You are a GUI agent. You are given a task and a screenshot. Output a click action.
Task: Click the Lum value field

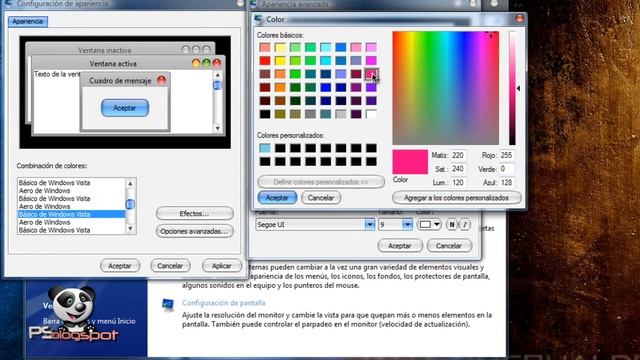click(458, 182)
